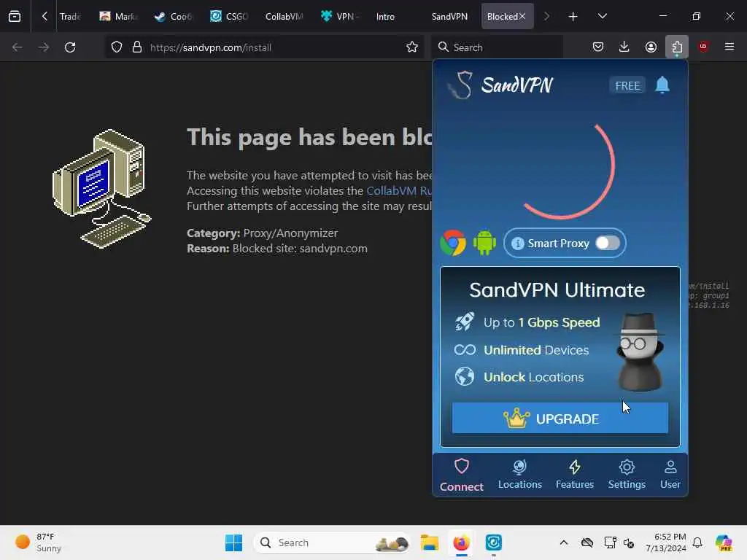Click the Firefox taskbar icon
Viewport: 747px width, 560px height.
[x=461, y=542]
